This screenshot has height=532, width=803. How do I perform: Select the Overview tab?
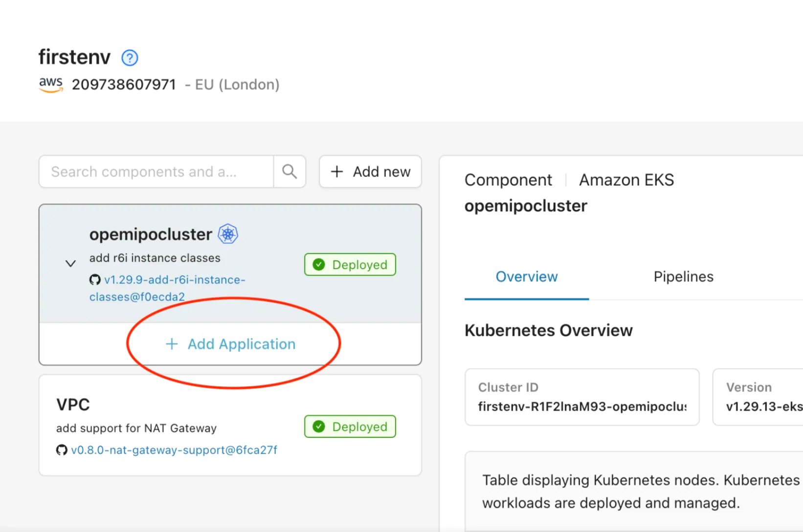[527, 277]
